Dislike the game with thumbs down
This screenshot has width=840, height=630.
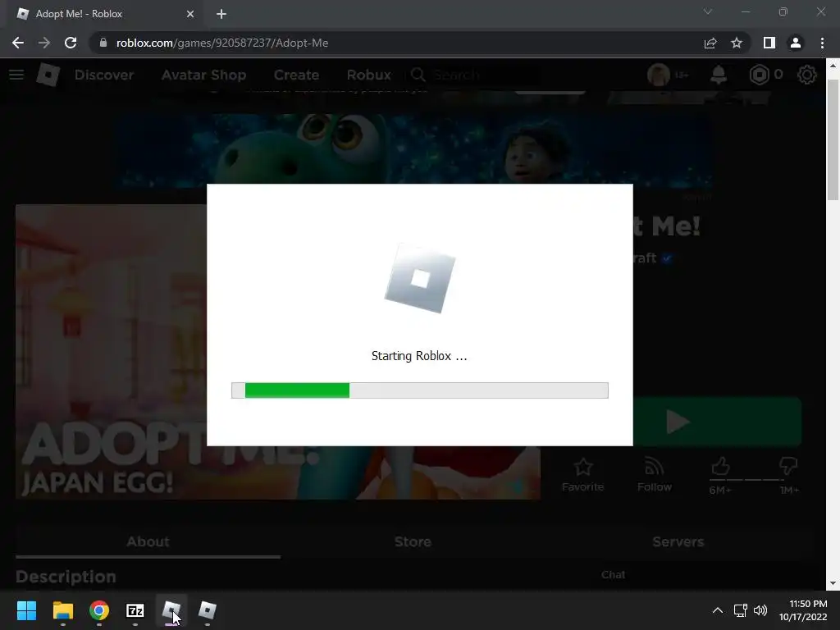point(788,466)
